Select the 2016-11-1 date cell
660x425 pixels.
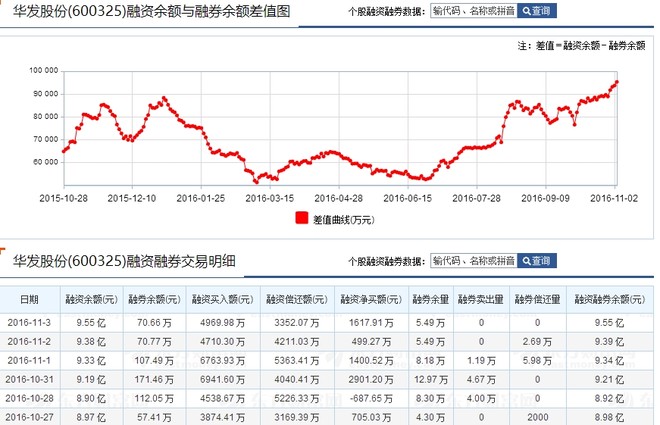point(29,360)
